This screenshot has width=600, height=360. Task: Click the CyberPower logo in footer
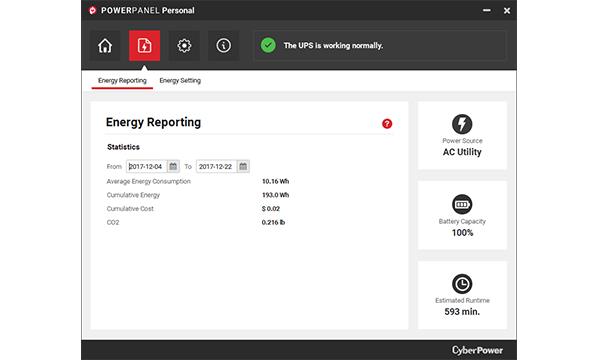(477, 350)
